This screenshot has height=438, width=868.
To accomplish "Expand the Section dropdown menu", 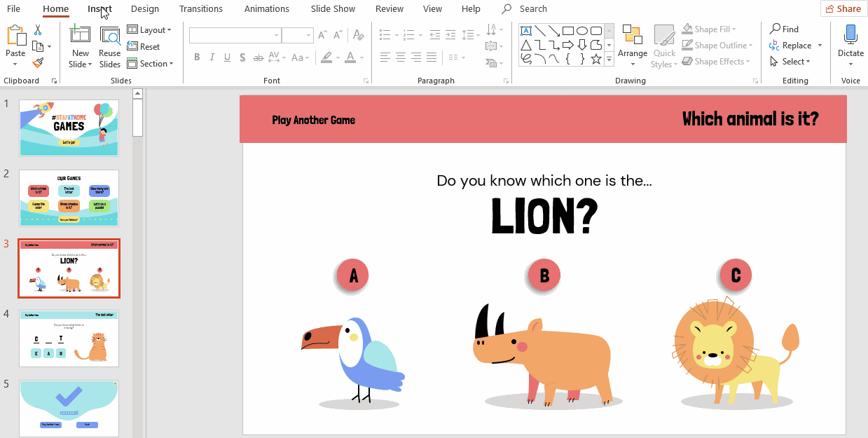I will click(x=150, y=64).
